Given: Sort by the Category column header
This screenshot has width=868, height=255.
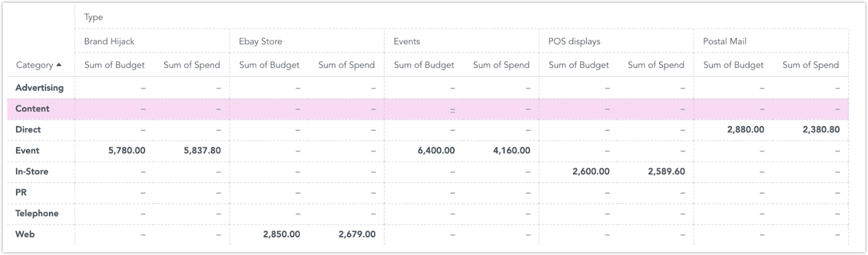Looking at the screenshot, I should pos(35,65).
